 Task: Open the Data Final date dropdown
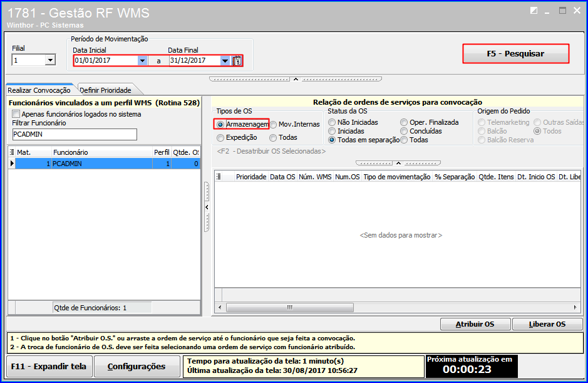225,60
